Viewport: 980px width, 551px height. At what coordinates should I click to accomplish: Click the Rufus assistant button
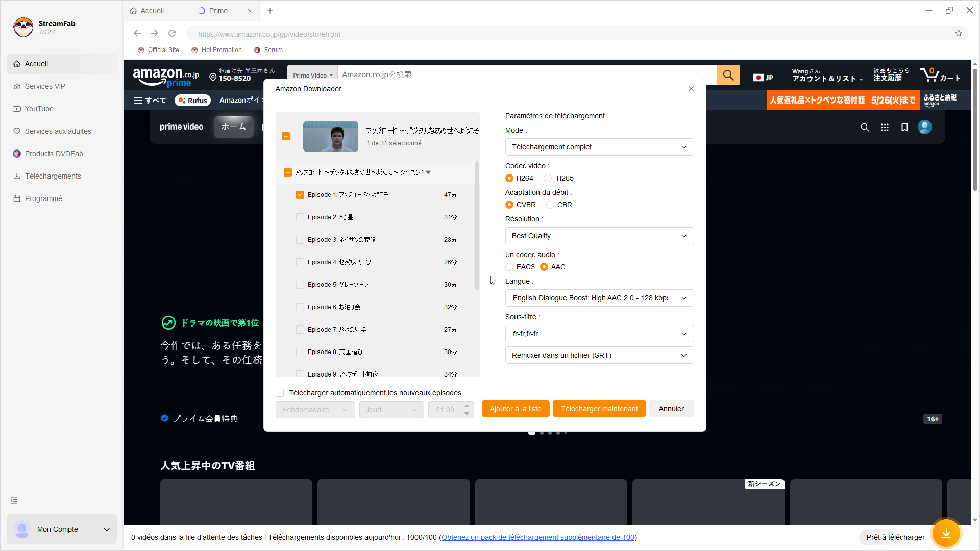coord(192,101)
